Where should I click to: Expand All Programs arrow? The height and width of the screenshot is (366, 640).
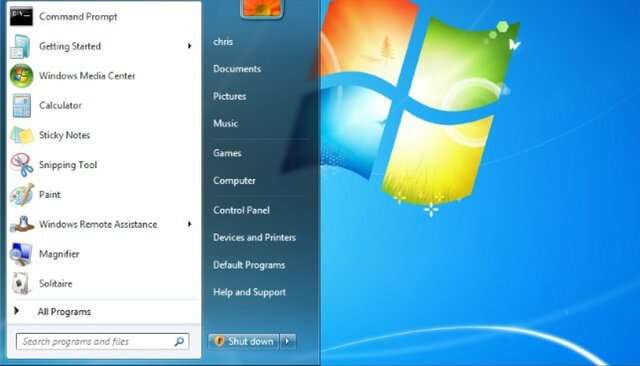(16, 311)
